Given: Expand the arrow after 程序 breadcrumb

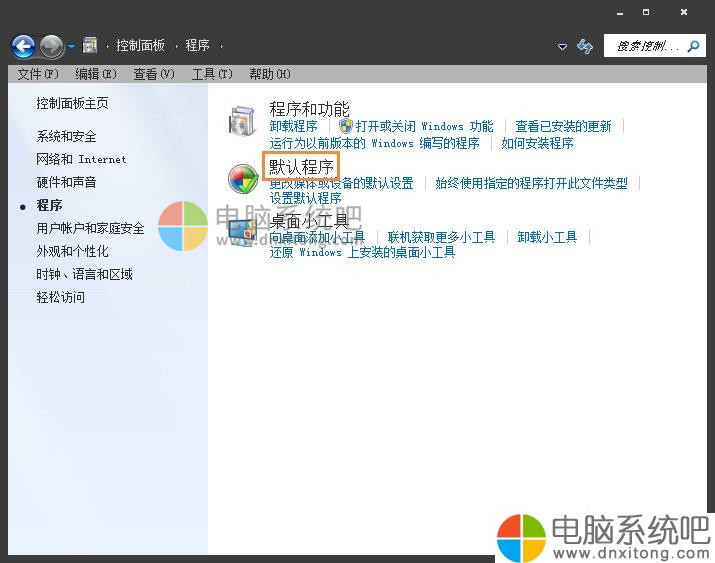Looking at the screenshot, I should click(x=222, y=46).
